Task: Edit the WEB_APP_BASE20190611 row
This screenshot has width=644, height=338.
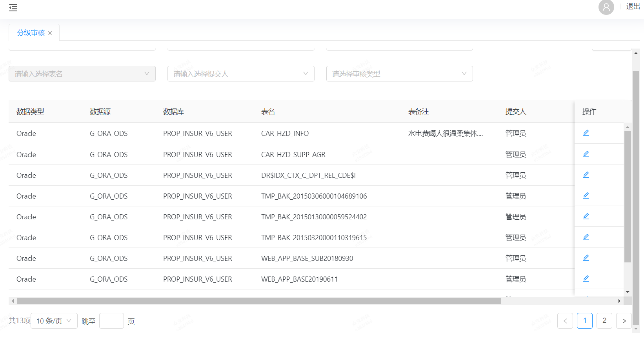Action: [x=586, y=278]
